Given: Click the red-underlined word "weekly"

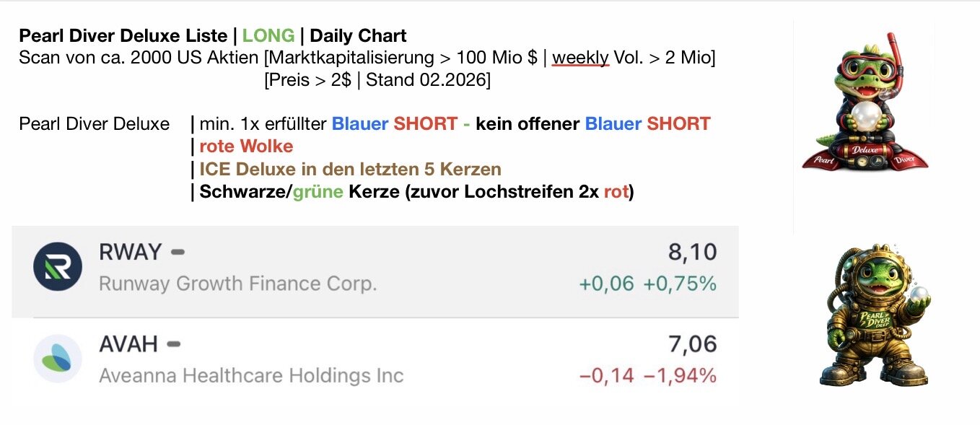Looking at the screenshot, I should pos(580,58).
